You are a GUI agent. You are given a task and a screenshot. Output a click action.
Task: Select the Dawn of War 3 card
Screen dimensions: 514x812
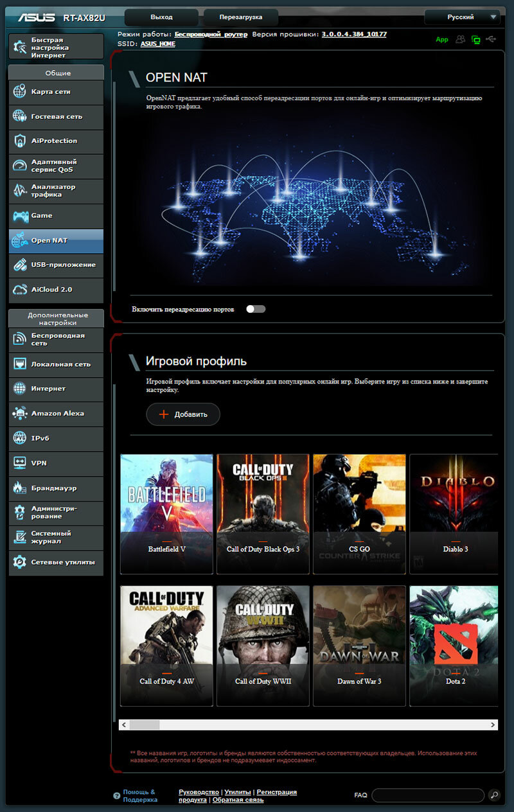click(x=359, y=646)
